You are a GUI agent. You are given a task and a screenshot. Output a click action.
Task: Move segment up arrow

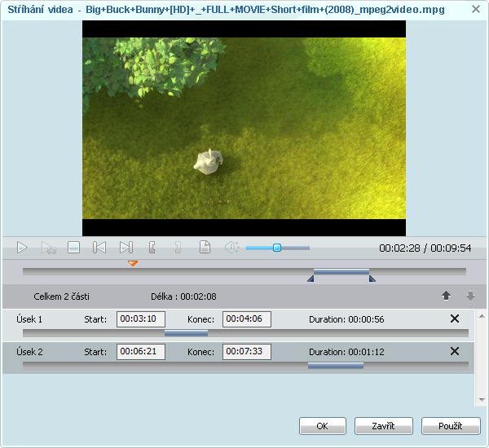(x=446, y=296)
